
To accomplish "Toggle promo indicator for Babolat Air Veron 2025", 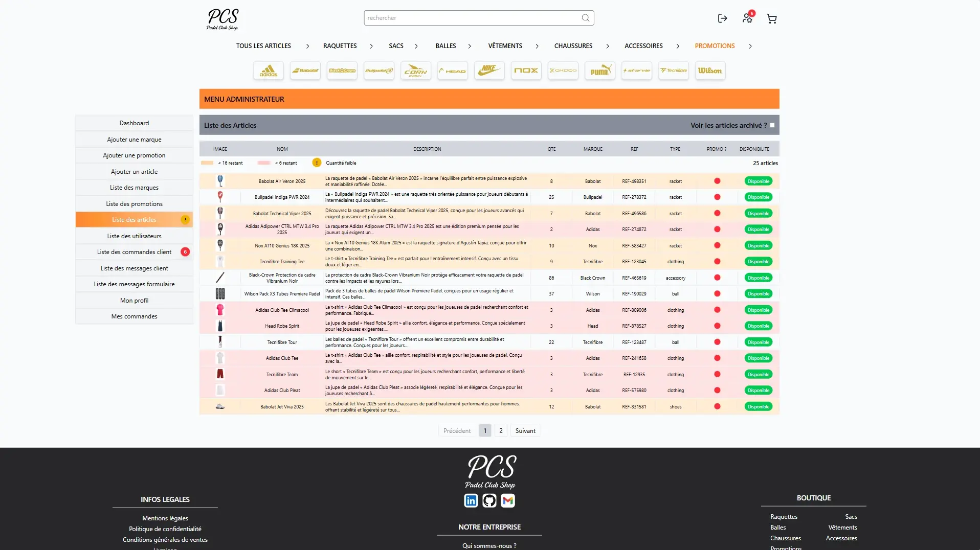I will pos(717,181).
